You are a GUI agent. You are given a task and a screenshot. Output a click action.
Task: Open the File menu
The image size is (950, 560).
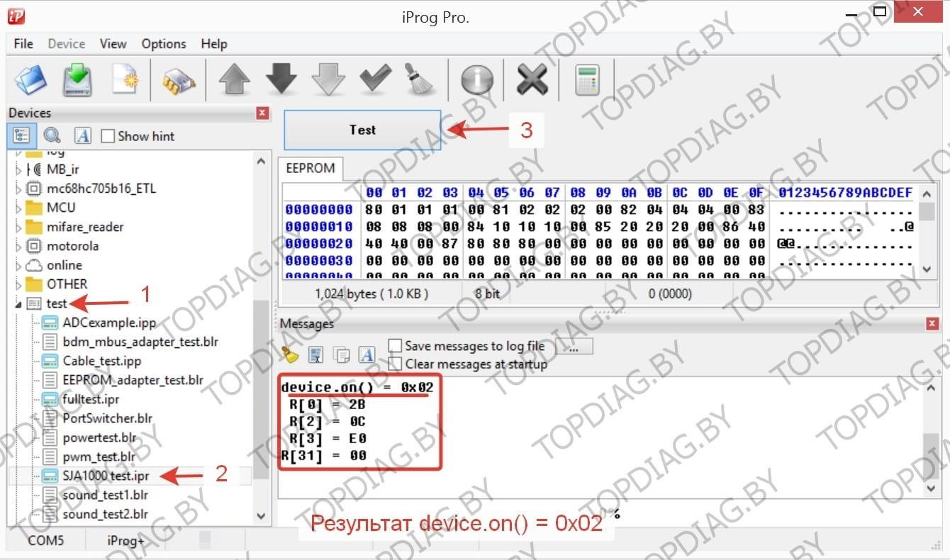pos(23,44)
